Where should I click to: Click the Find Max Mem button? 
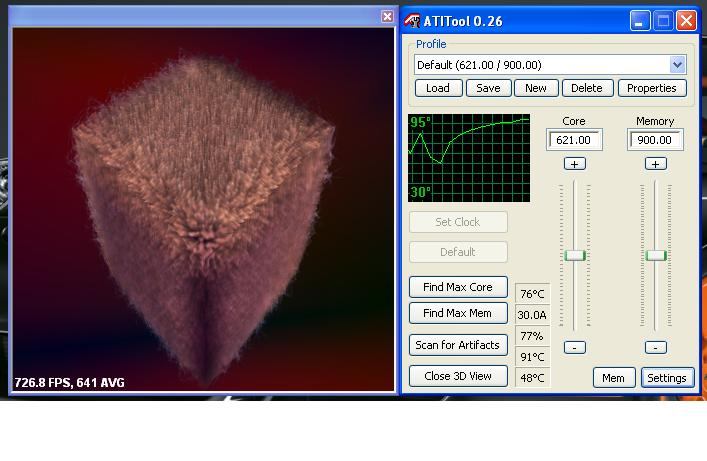(x=458, y=313)
